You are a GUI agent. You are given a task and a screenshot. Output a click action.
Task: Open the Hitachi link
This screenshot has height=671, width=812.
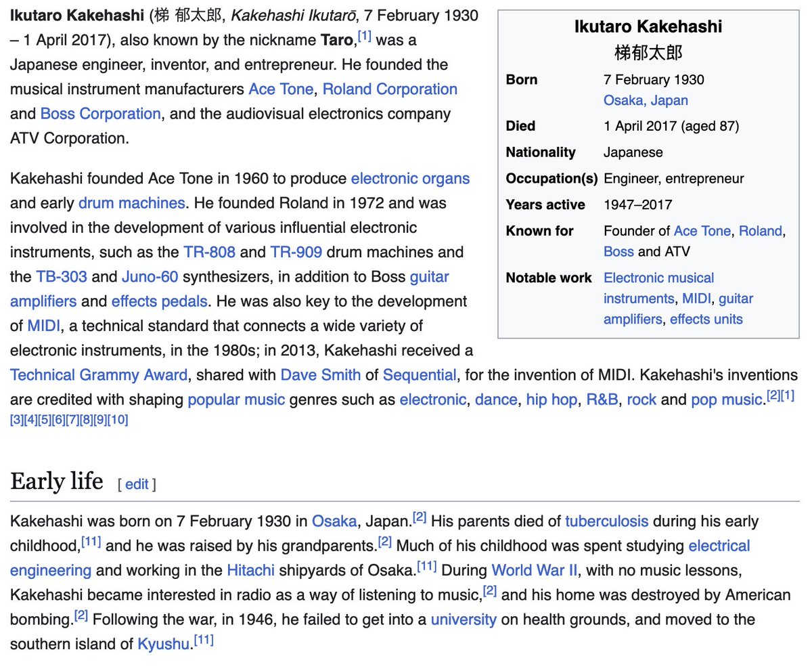tap(250, 570)
